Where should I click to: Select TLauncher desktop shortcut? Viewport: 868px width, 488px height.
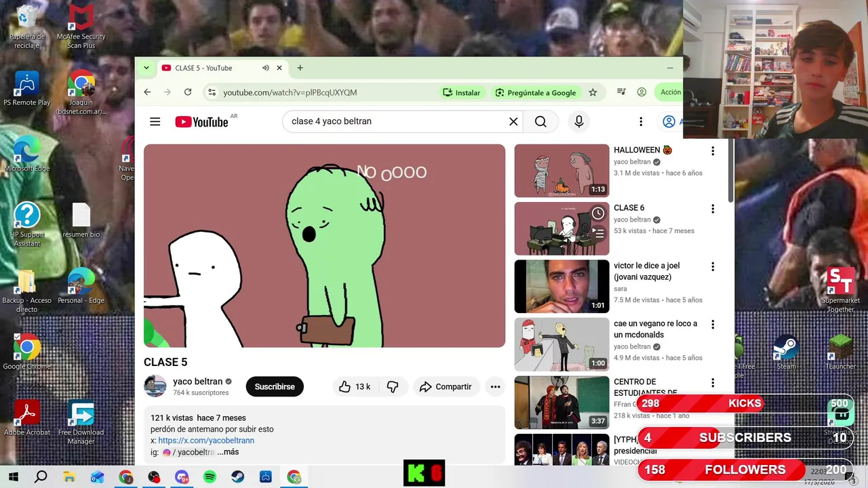click(841, 352)
